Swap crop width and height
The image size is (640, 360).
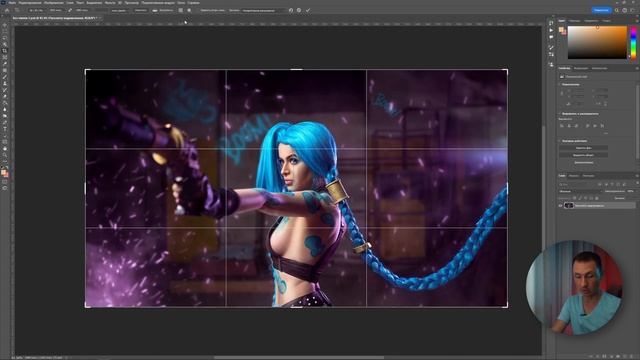click(70, 10)
